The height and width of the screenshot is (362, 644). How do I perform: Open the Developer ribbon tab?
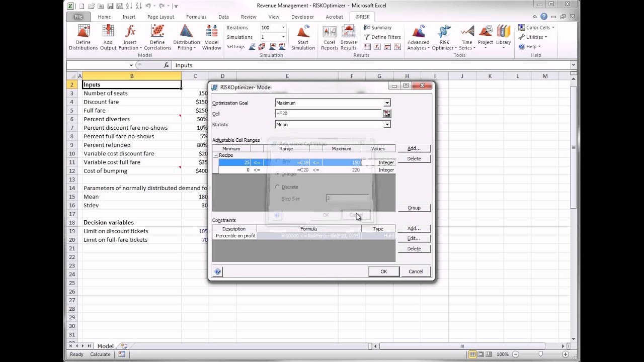tap(302, 17)
